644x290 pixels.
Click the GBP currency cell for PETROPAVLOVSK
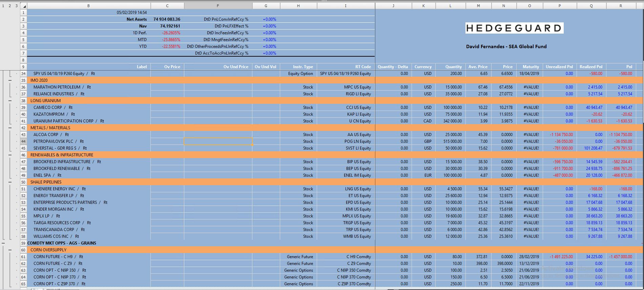point(423,141)
